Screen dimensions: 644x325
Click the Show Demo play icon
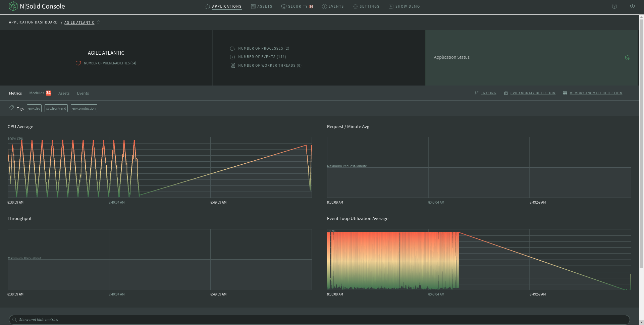point(391,6)
